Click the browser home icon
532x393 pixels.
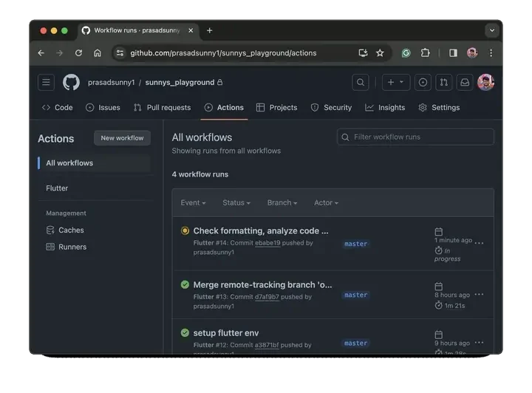(x=98, y=53)
